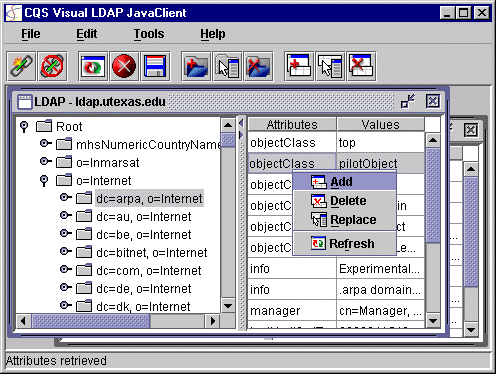Click the split pane expand-right arrow
The image size is (496, 374).
tap(241, 135)
